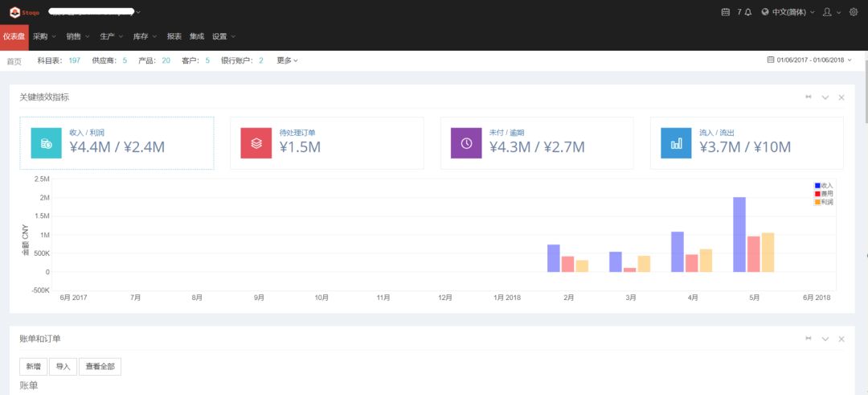Viewport: 868px width, 395px height.
Task: Close the 账单和订单 panel
Action: pos(841,339)
